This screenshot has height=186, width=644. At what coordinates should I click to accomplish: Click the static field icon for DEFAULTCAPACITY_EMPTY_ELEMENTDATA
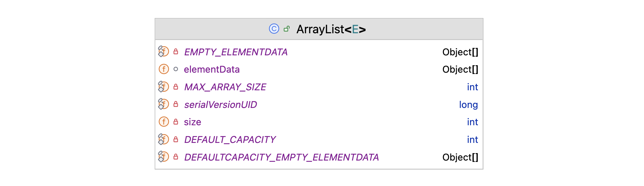tap(163, 157)
